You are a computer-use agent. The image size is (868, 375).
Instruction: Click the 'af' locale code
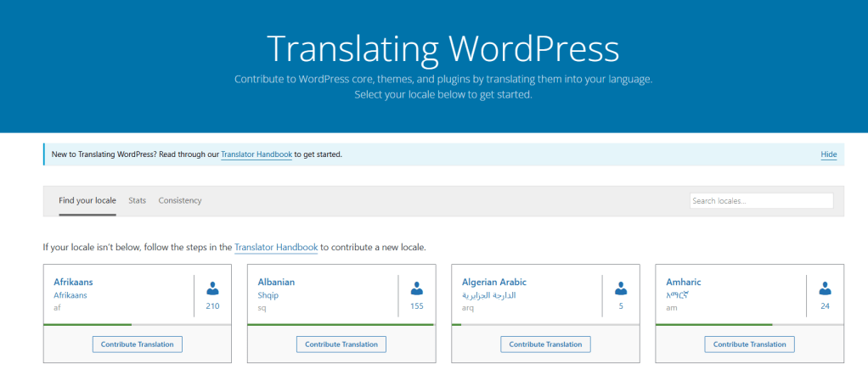(x=57, y=308)
